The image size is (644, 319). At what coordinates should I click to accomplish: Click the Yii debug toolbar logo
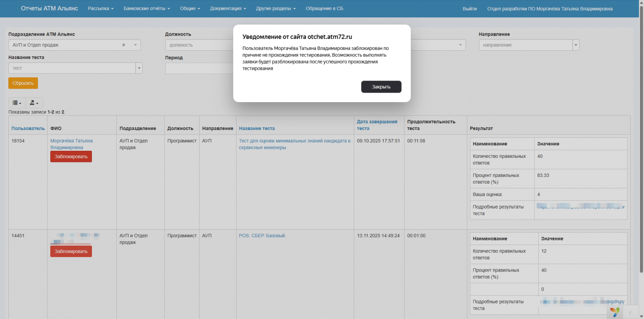point(614,312)
